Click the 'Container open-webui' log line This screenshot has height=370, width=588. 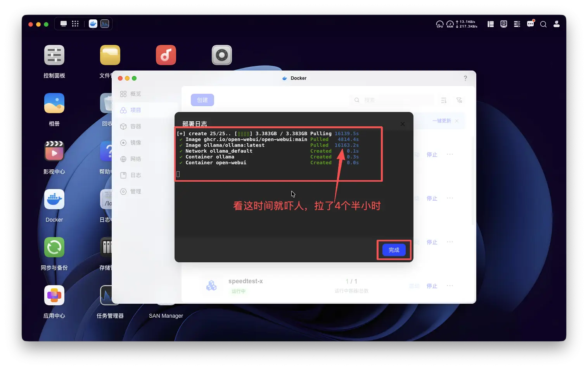(x=216, y=163)
